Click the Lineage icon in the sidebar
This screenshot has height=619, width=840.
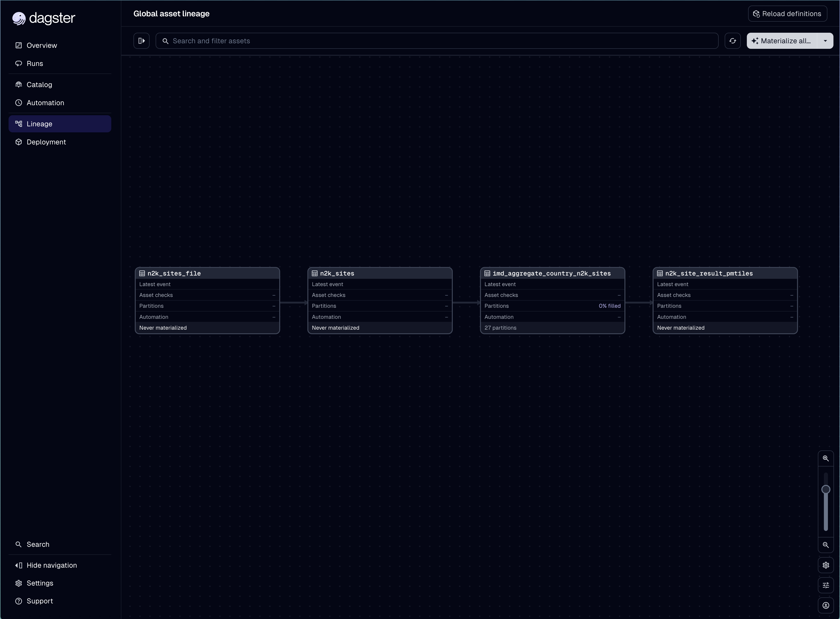point(18,124)
